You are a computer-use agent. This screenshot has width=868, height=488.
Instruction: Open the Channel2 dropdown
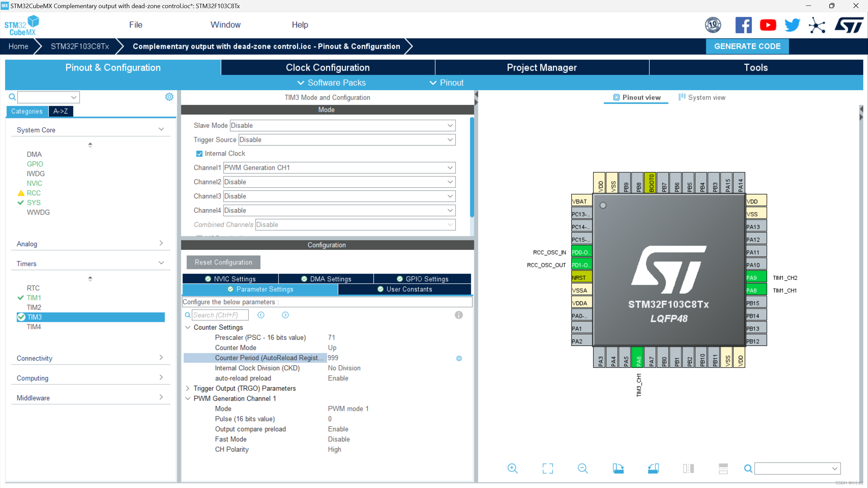pos(339,182)
